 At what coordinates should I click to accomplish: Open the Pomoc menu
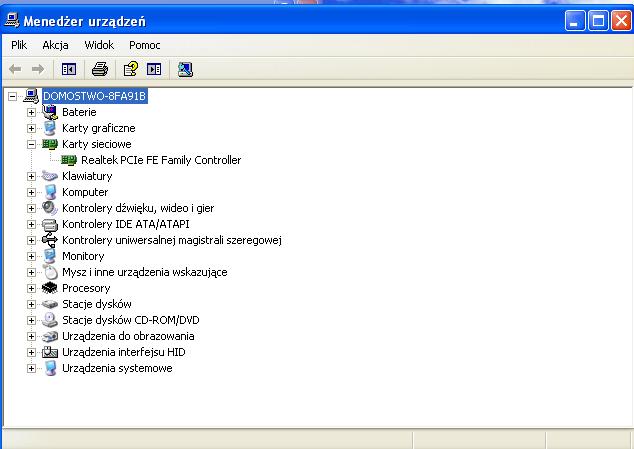tap(145, 45)
